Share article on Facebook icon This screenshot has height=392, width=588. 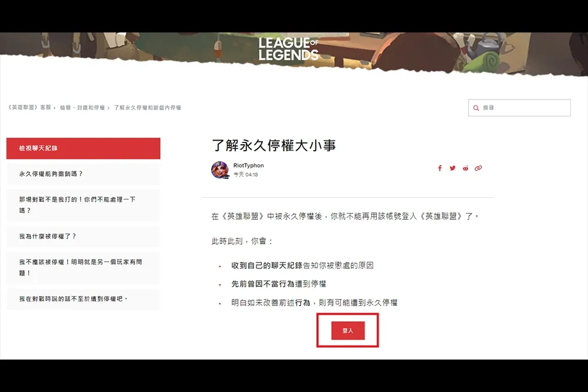440,168
